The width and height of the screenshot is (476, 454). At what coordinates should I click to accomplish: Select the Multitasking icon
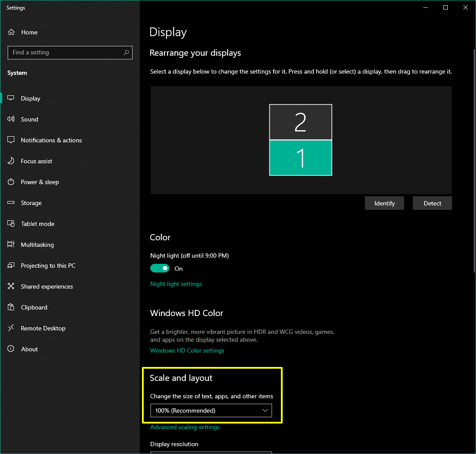point(10,244)
